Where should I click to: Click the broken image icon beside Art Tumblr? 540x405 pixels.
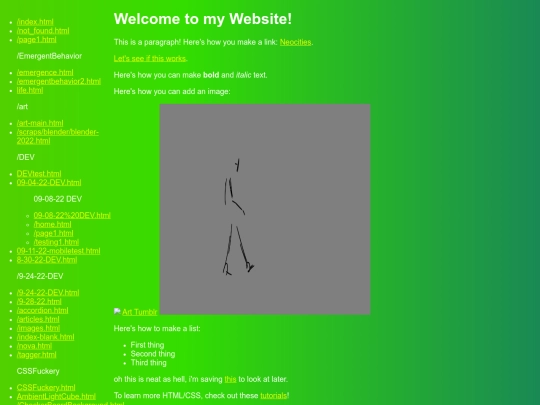coord(117,312)
